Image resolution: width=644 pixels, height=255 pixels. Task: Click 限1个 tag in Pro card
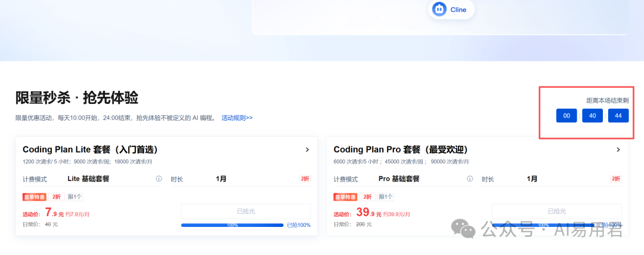click(386, 197)
